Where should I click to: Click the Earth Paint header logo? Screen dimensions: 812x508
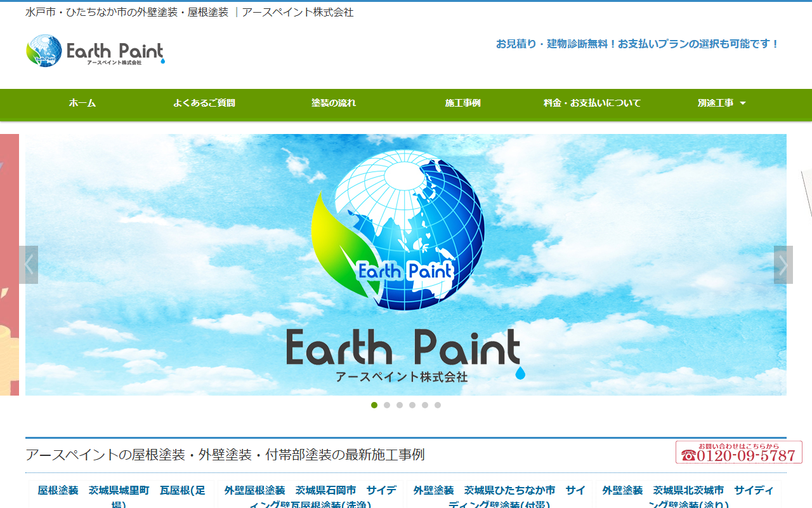click(95, 51)
